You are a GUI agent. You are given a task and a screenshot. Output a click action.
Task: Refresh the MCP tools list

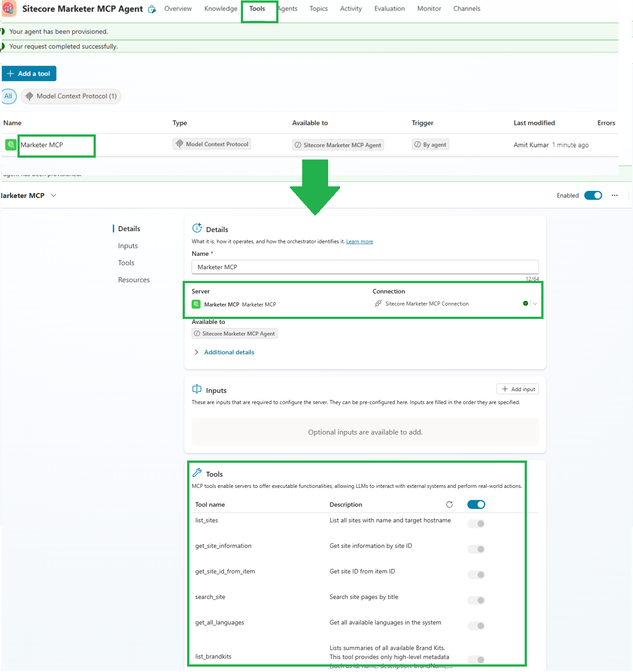pos(449,504)
